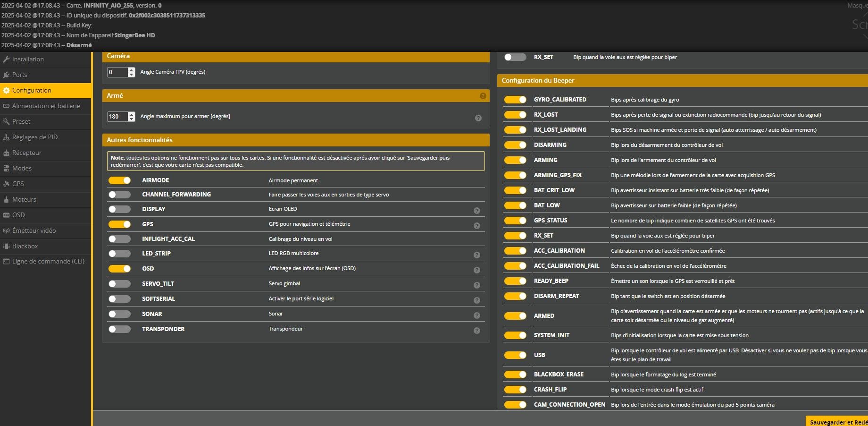Screen dimensions: 868x426
Task: Enable the LED_STRIP feature toggle
Action: click(119, 254)
